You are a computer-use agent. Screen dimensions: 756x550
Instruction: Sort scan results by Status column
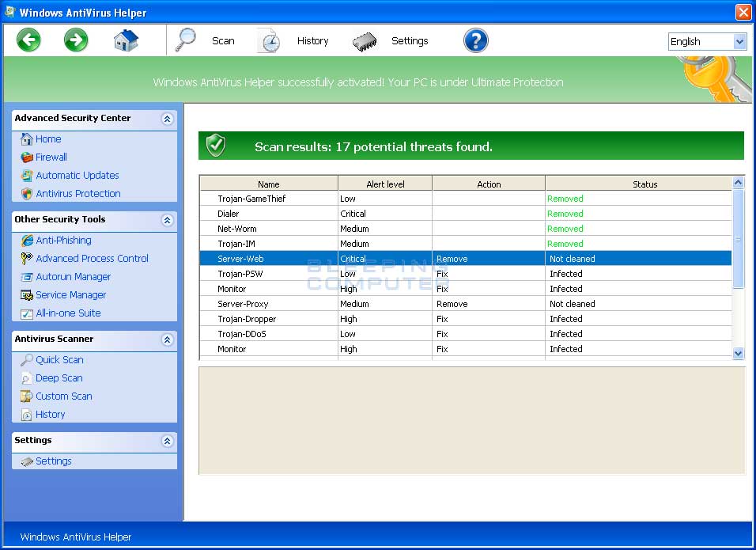[639, 184]
